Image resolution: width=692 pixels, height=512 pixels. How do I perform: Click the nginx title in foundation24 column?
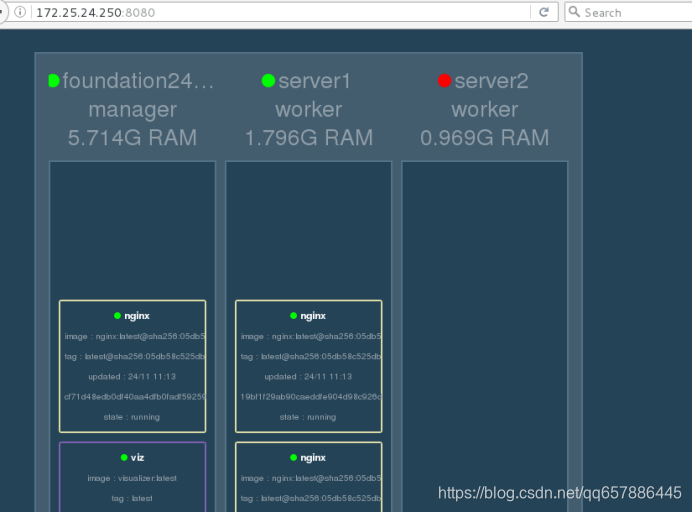click(x=137, y=316)
